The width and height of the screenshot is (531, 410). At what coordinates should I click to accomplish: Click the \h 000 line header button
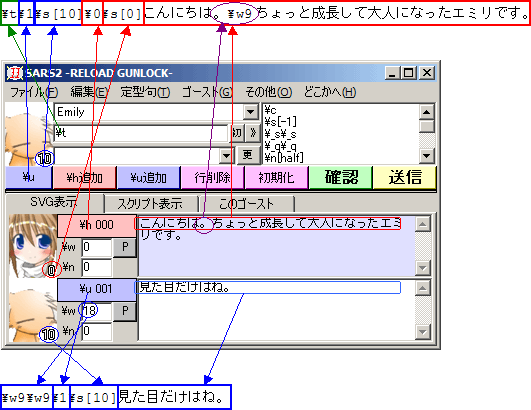point(97,225)
